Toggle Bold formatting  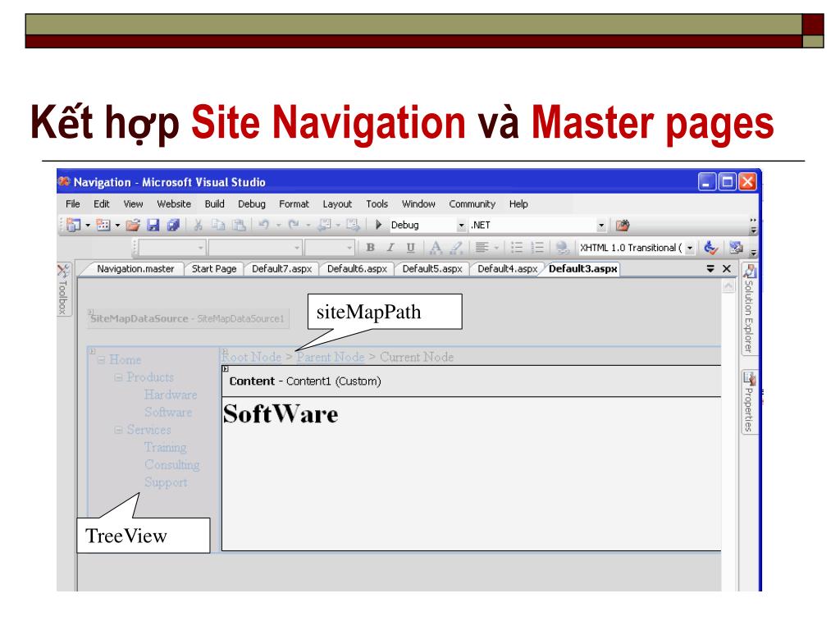pyautogui.click(x=370, y=248)
